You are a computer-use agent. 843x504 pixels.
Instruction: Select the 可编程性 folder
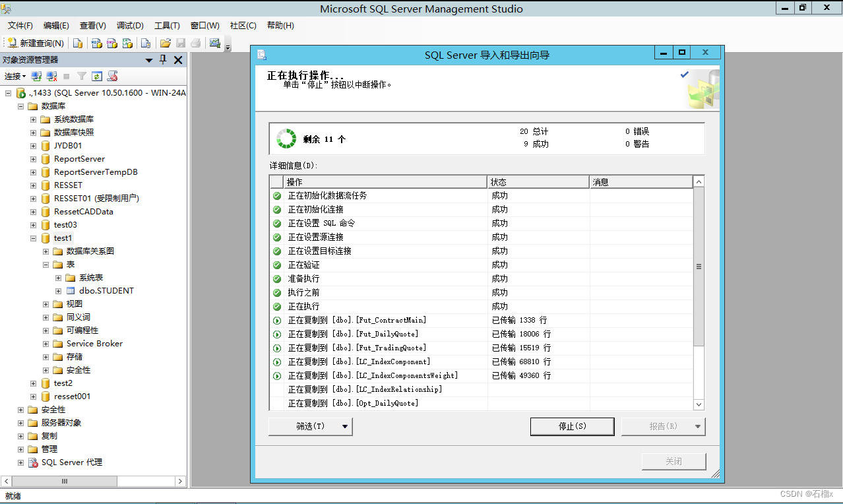[82, 331]
